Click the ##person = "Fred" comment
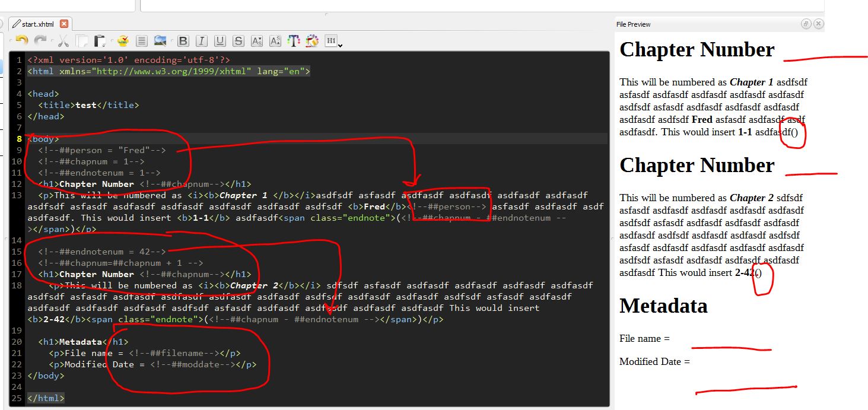Viewport: 868px width, 410px height. point(102,150)
